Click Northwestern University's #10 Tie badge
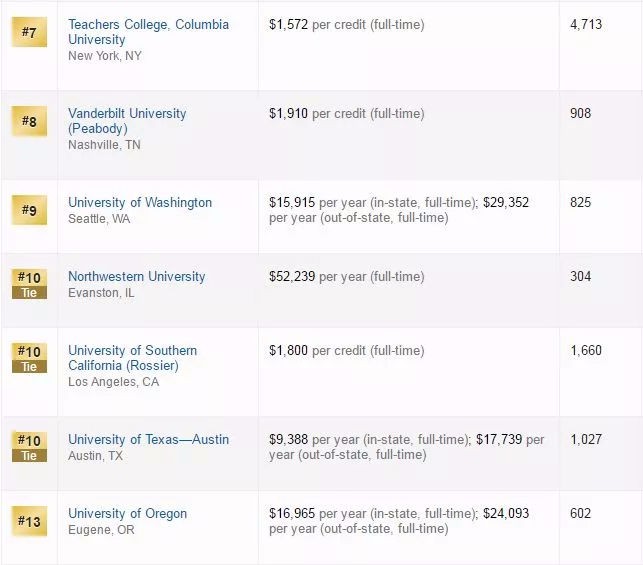 28,284
